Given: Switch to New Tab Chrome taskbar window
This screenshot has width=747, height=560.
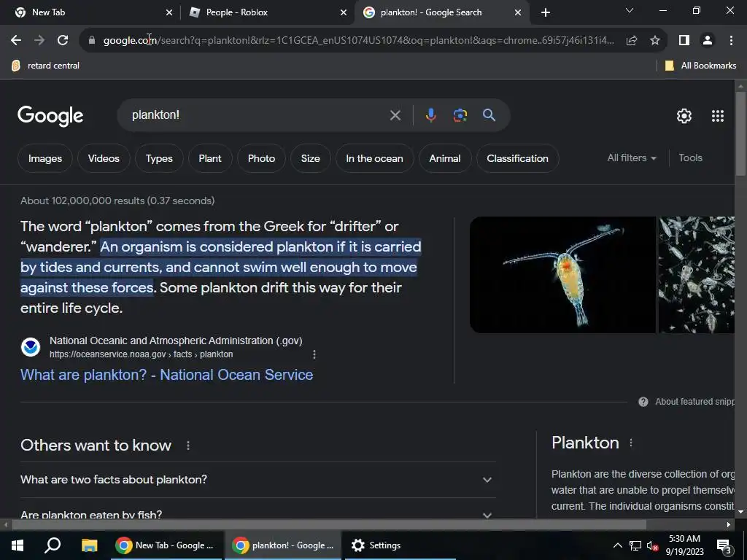Looking at the screenshot, I should coord(166,545).
